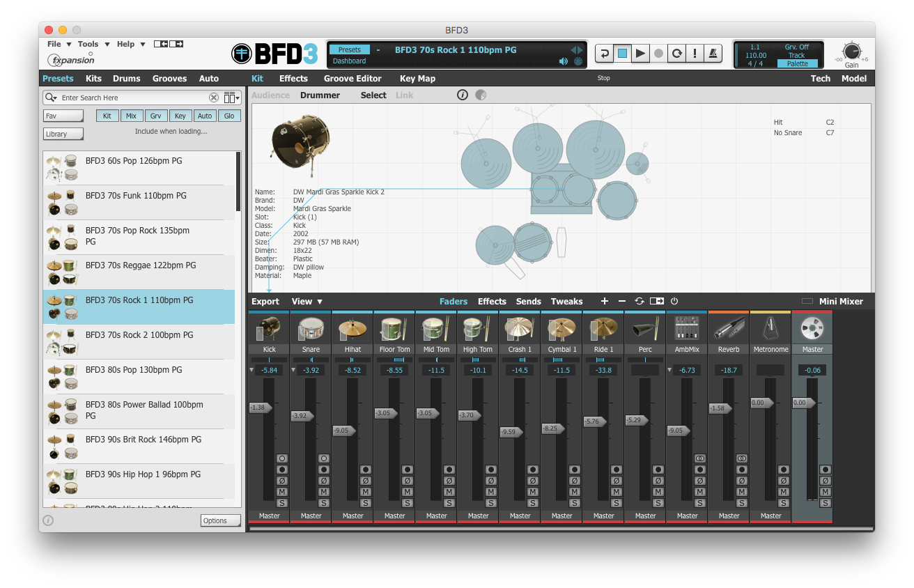Open the File menu
This screenshot has width=914, height=588.
(58, 44)
